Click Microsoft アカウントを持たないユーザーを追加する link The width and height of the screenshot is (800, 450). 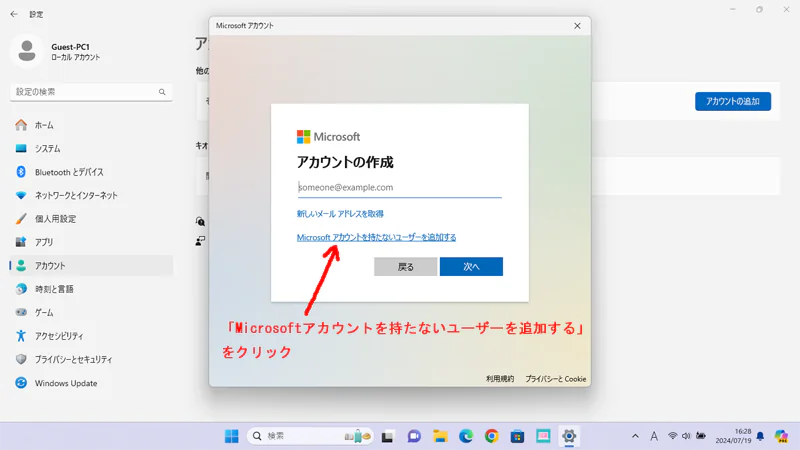click(x=377, y=237)
